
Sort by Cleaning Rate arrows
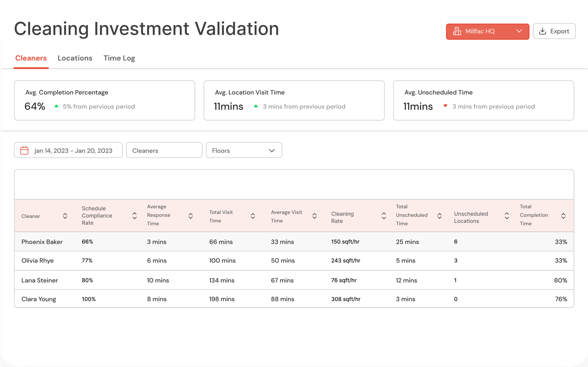click(x=384, y=216)
